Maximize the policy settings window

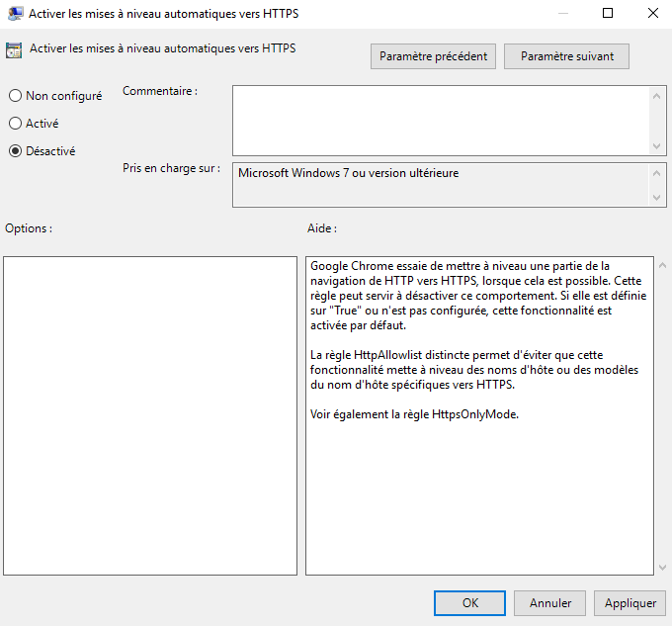[x=608, y=13]
